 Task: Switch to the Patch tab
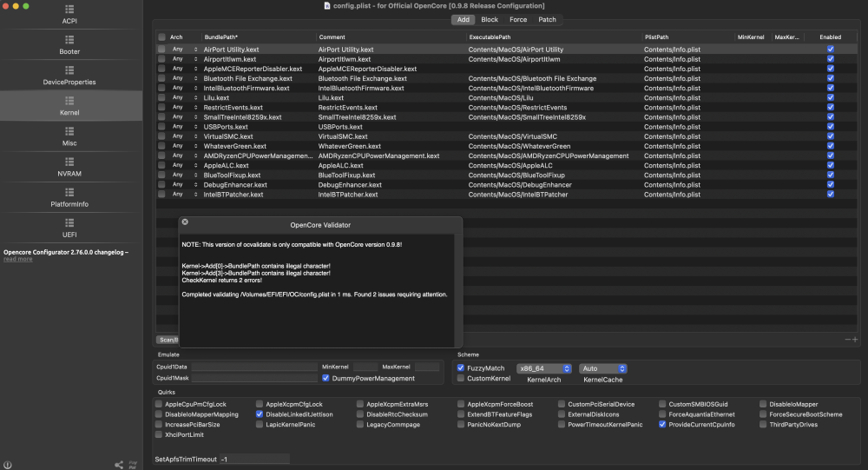547,19
